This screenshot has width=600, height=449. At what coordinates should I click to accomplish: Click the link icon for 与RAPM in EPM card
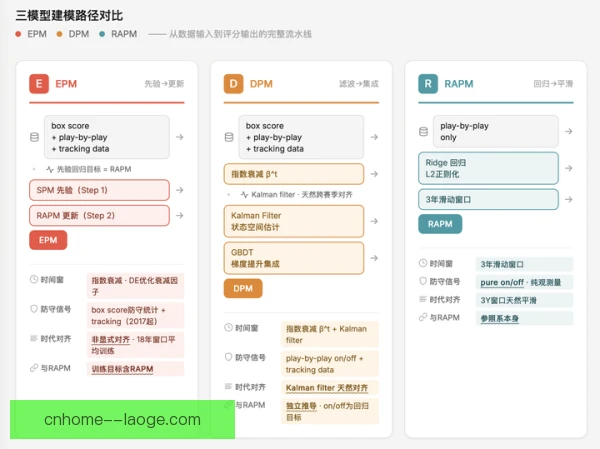point(34,368)
